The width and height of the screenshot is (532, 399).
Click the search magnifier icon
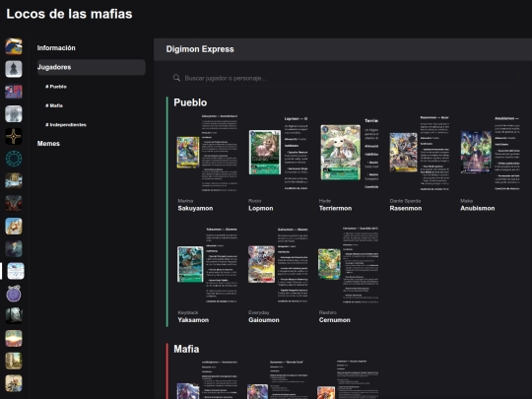(176, 78)
